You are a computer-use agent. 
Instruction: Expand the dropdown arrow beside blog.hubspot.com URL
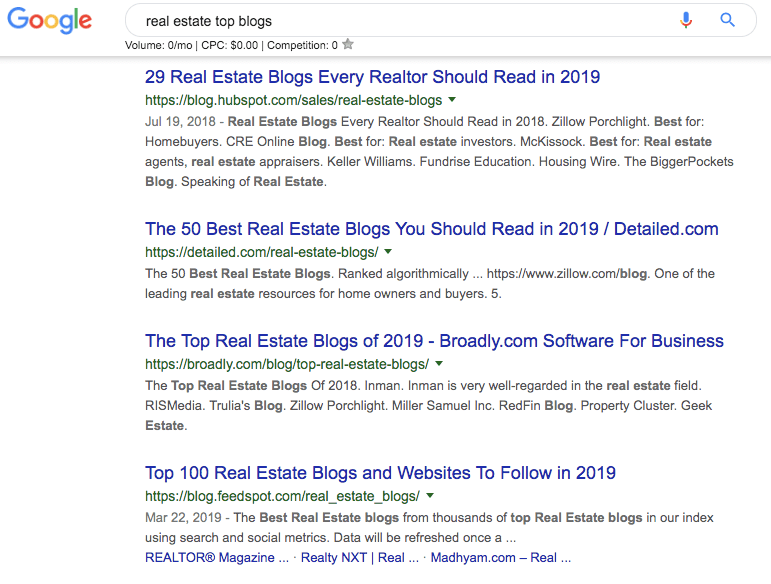click(x=452, y=100)
